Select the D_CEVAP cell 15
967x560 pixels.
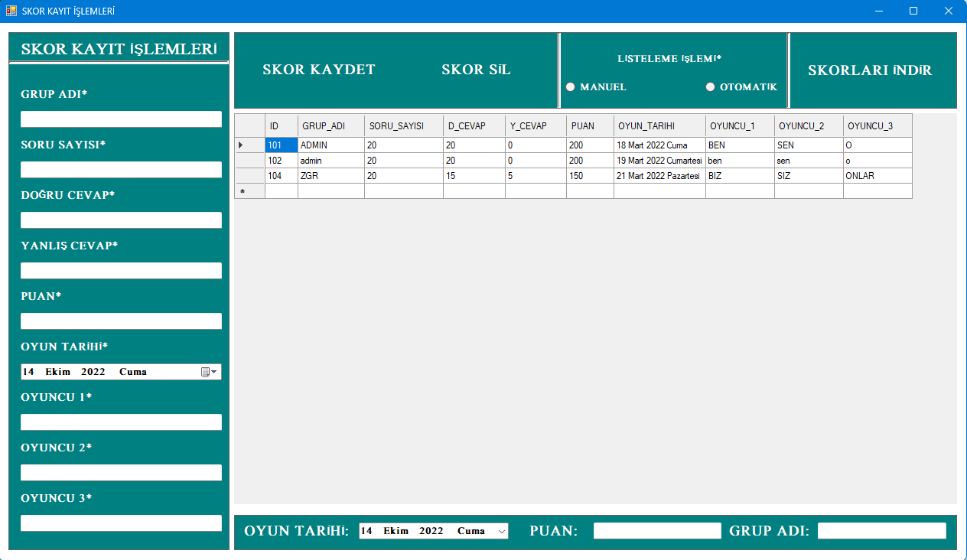tap(474, 176)
